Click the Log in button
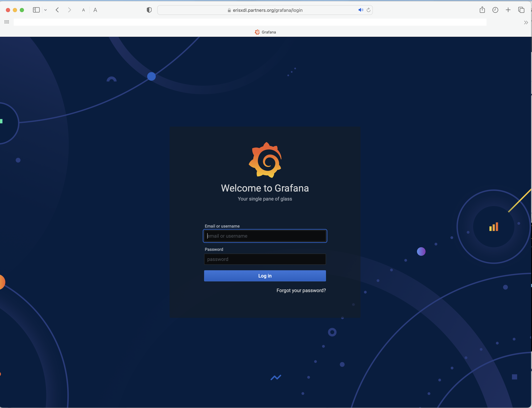This screenshot has height=408, width=532. (x=265, y=276)
